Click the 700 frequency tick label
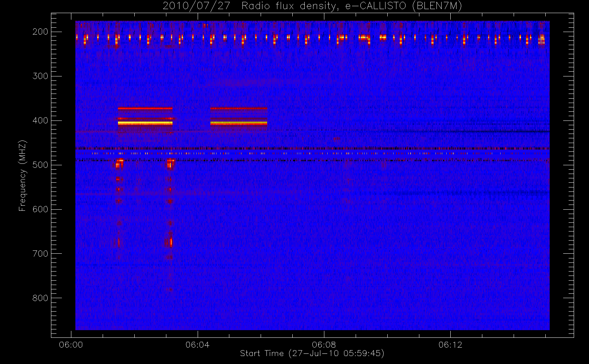Viewport: 589px width, 364px height. click(x=40, y=254)
